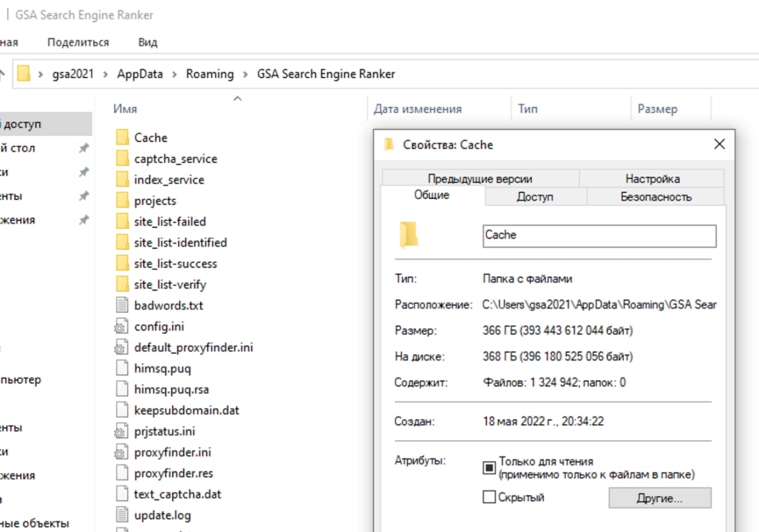Click 'AppData' in the address breadcrumb
This screenshot has width=759, height=532.
click(x=140, y=74)
